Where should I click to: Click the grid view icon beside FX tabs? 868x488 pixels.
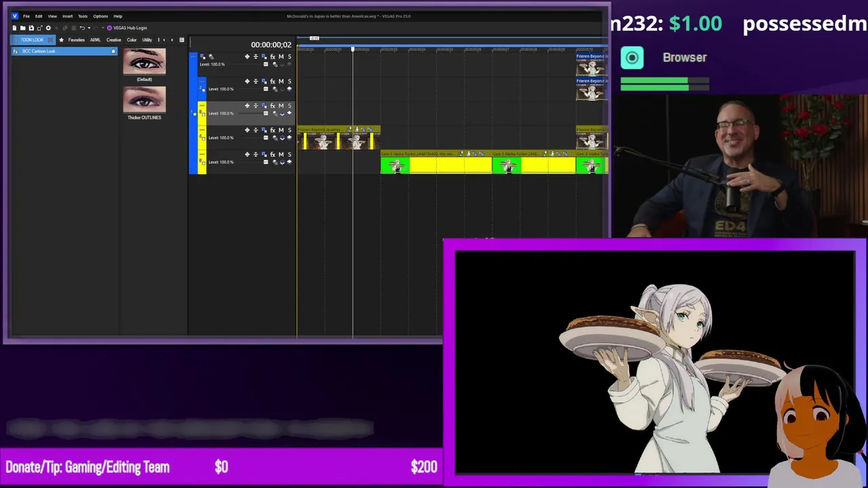(182, 40)
